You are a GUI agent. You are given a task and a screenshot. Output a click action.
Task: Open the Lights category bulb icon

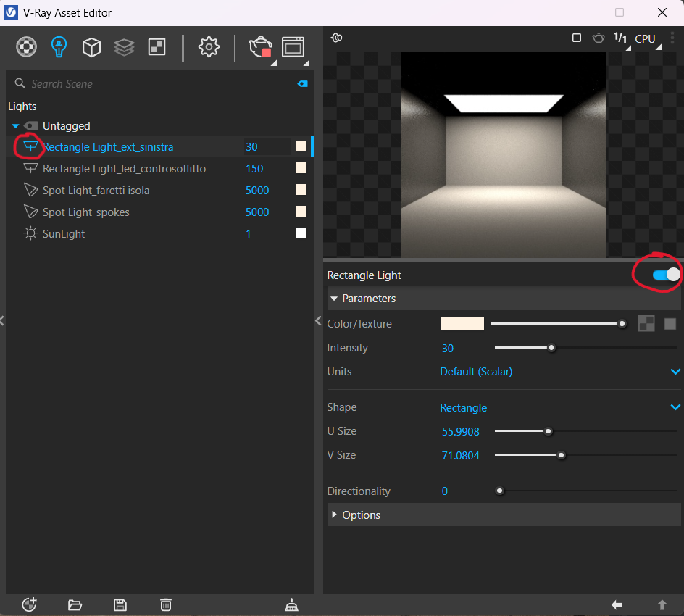[59, 46]
